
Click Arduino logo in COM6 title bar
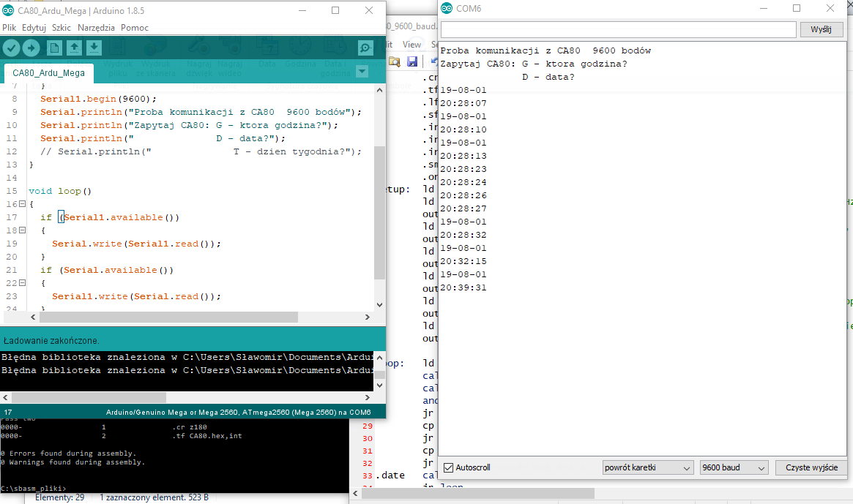447,8
